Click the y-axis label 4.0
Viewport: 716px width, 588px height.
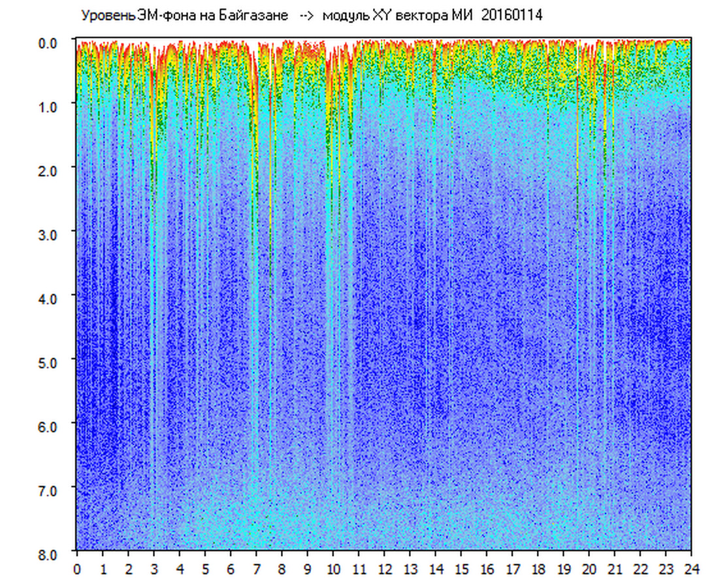coord(50,298)
